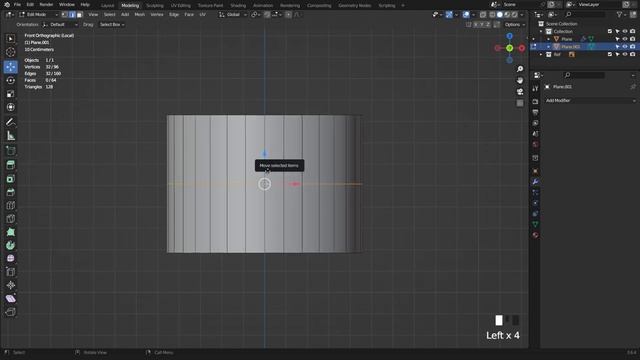
Task: Switch to the UV Editing workspace tab
Action: [180, 5]
